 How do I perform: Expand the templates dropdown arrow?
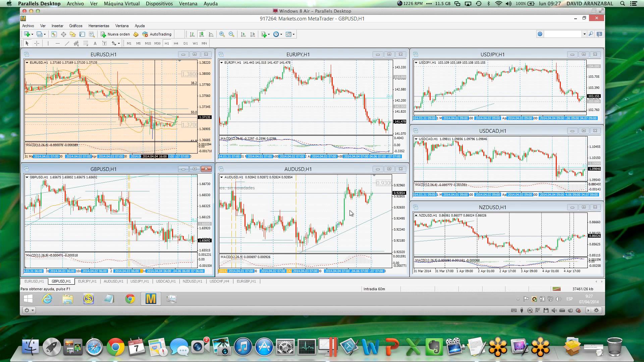293,34
